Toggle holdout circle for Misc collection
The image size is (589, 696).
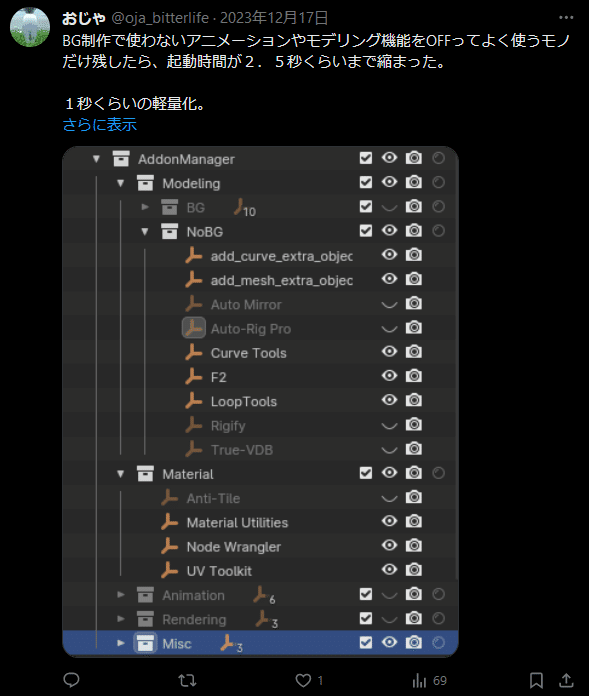pos(439,643)
